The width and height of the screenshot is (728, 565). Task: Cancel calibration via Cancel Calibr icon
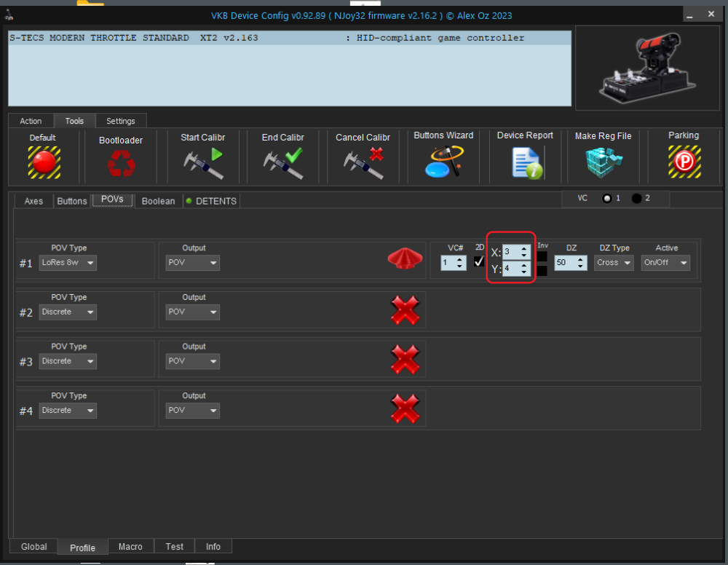pyautogui.click(x=363, y=162)
